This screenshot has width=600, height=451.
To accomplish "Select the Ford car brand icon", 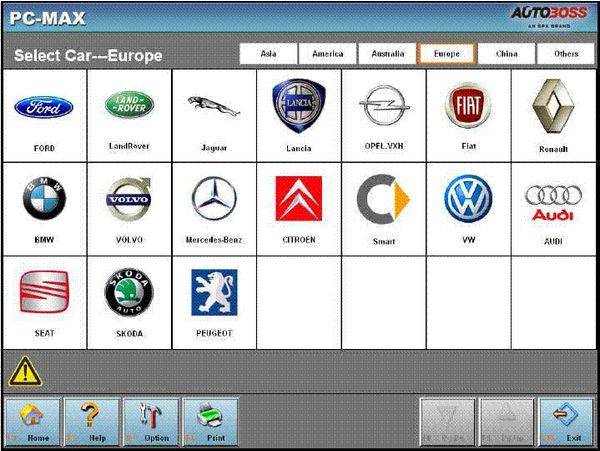I will (x=44, y=106).
